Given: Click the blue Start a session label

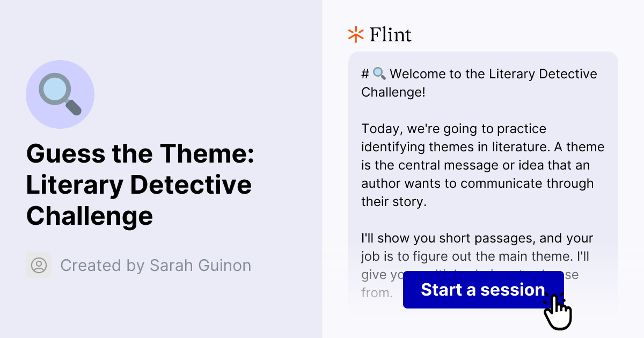Looking at the screenshot, I should 482,290.
